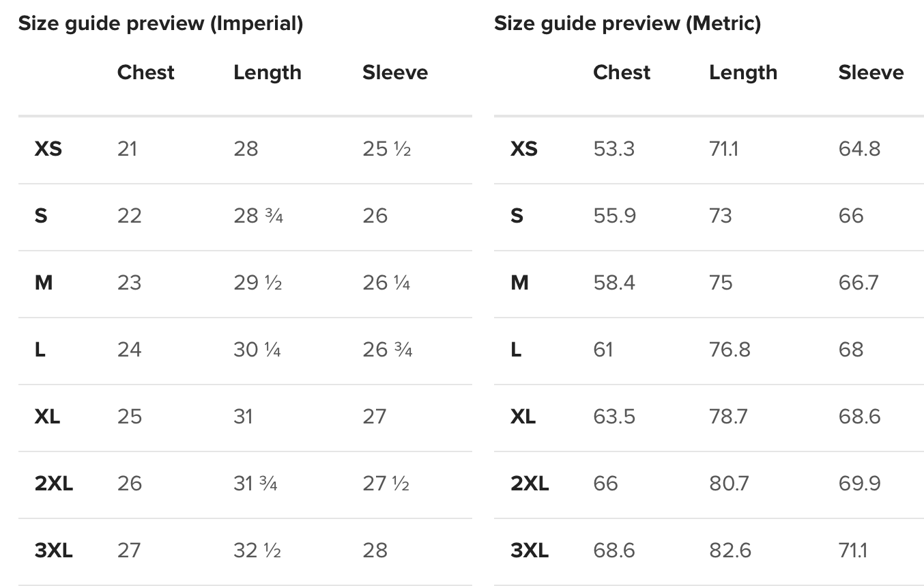924x586 pixels.
Task: Click the 25 ½ sleeve value for XS
Action: [x=386, y=149]
